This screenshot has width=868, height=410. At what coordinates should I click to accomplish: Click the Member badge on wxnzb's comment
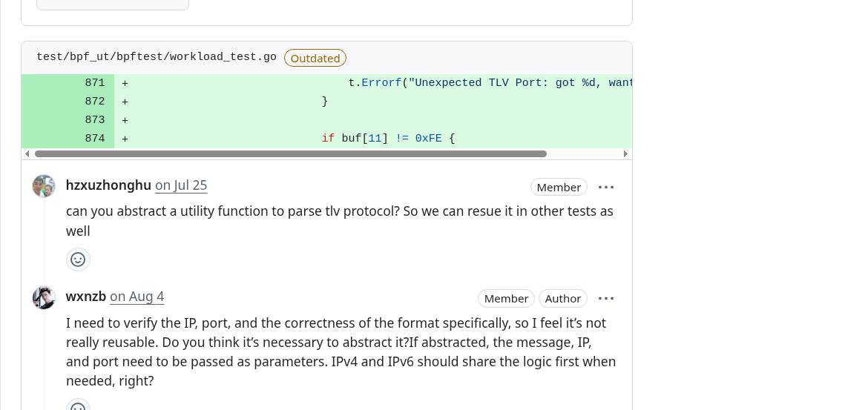506,298
